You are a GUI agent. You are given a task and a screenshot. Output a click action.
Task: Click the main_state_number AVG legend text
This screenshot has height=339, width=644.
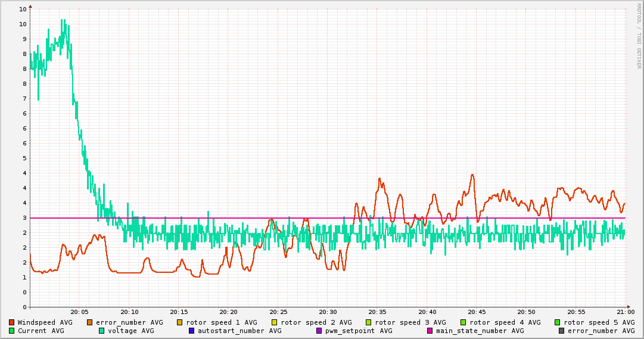(480, 331)
